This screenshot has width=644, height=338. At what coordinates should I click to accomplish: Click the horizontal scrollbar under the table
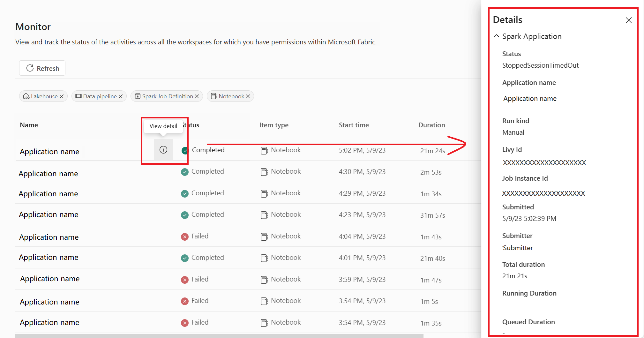point(219,336)
